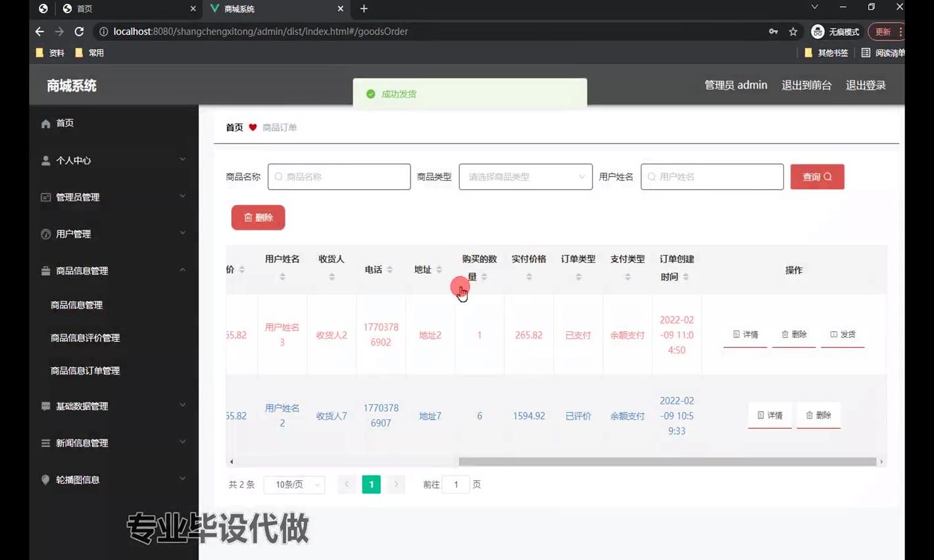
Task: Sort by 地址 column arrows
Action: [439, 269]
